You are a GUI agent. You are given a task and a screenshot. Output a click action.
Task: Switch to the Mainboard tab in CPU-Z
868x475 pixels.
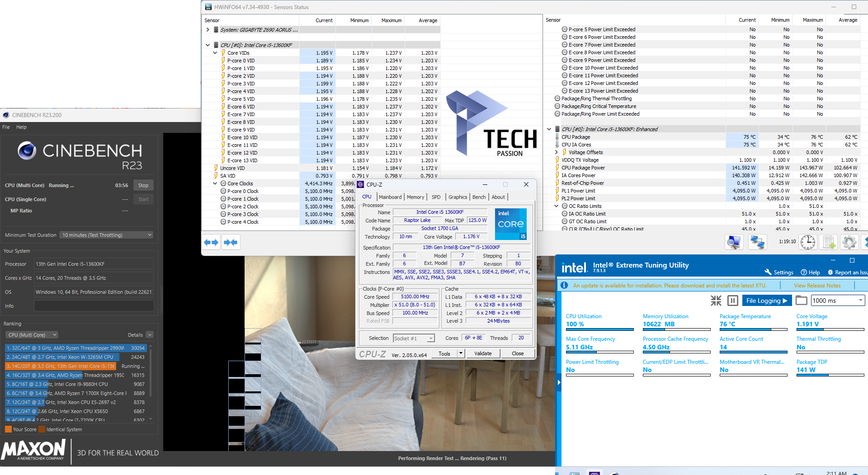[x=390, y=197]
